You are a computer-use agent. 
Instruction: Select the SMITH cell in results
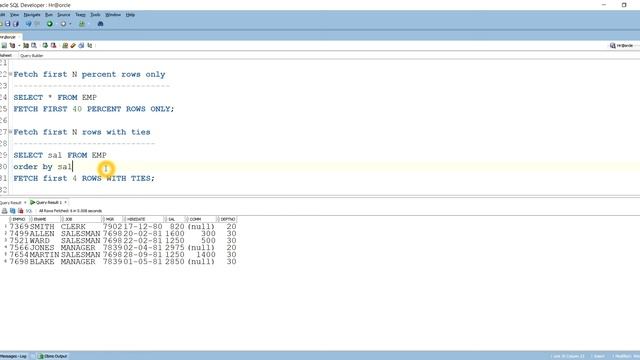(42, 227)
